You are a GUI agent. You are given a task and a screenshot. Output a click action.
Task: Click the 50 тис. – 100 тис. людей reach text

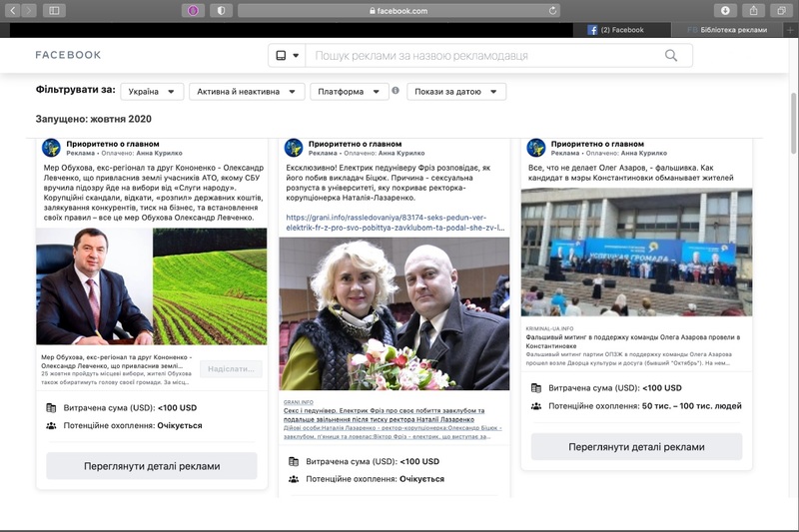[x=691, y=406]
